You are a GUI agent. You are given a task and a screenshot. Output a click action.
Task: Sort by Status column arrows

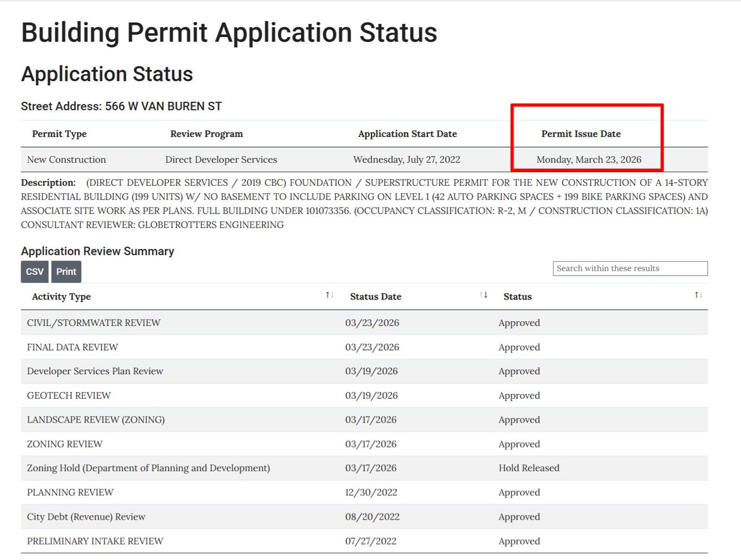click(x=698, y=295)
